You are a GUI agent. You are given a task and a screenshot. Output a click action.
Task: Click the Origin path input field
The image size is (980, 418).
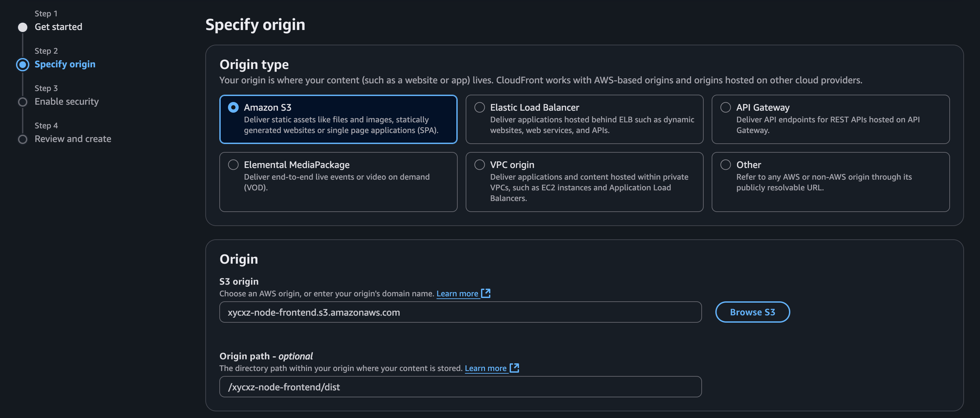(x=460, y=386)
